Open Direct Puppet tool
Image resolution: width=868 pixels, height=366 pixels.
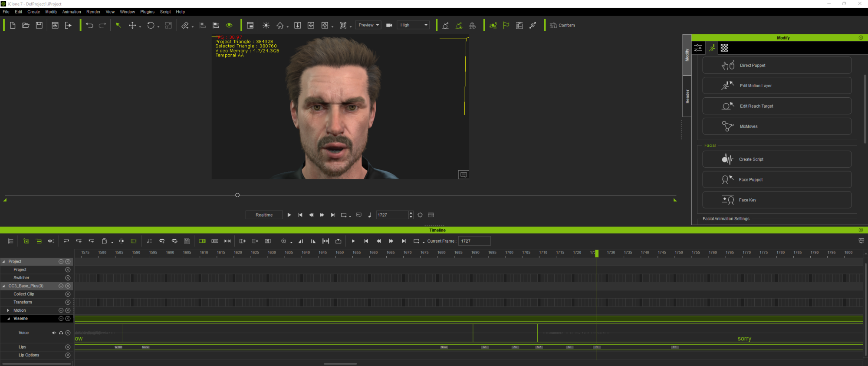[x=777, y=65]
